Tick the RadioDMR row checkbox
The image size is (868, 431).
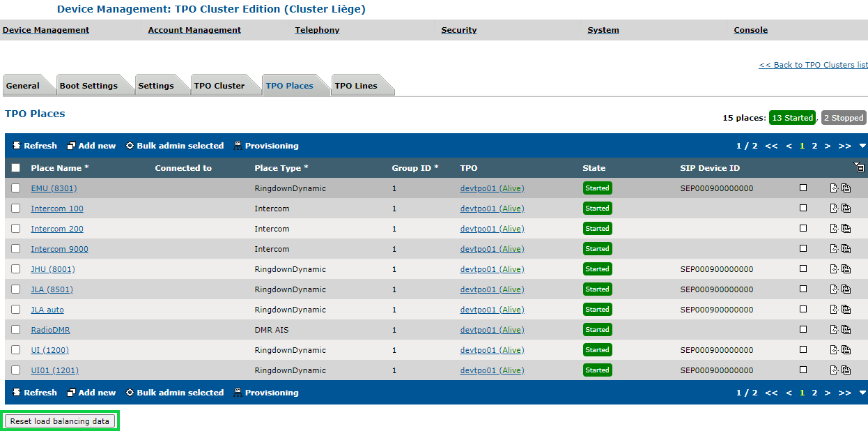pyautogui.click(x=15, y=330)
